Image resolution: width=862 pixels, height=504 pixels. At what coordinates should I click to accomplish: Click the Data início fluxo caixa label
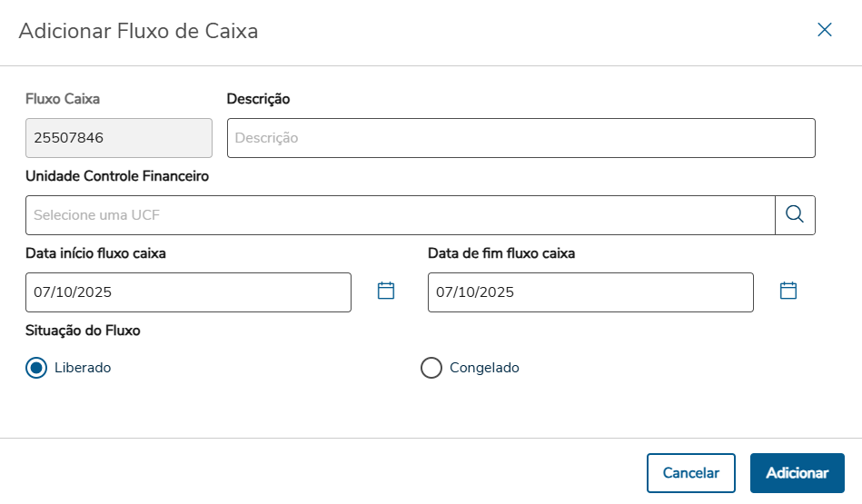[x=95, y=253]
